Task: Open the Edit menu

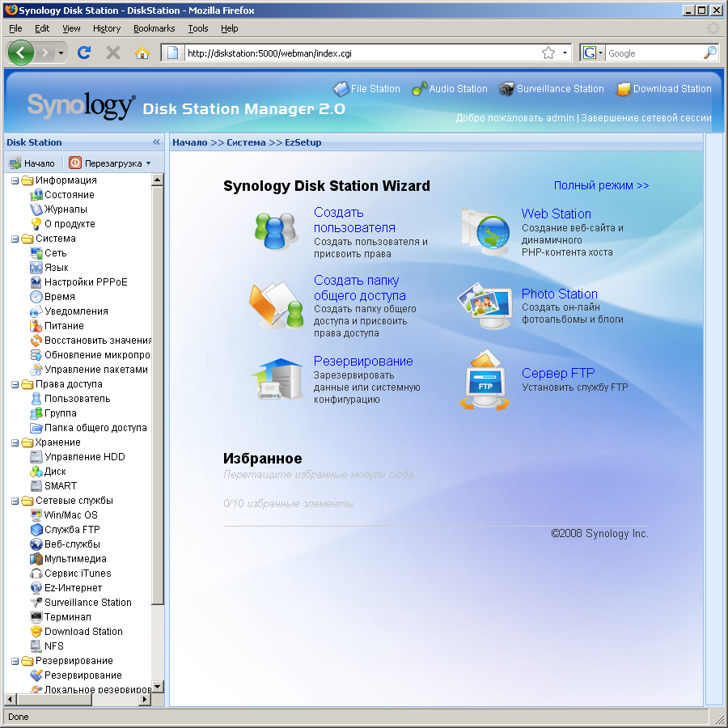Action: (42, 28)
